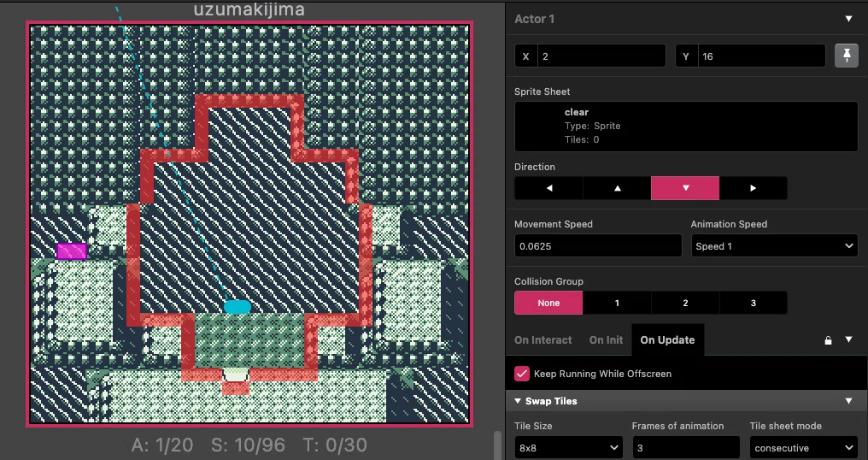Select the cyan actor on the scene

click(x=238, y=306)
